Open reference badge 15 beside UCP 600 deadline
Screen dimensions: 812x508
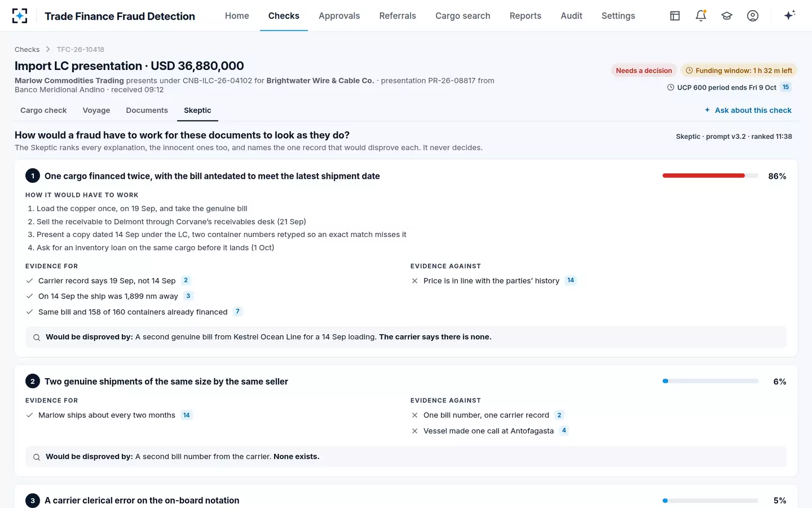click(x=785, y=87)
